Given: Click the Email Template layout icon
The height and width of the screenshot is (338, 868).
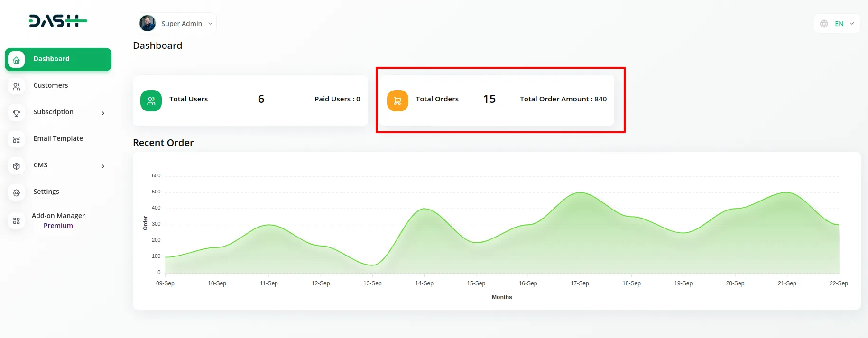Looking at the screenshot, I should point(17,139).
